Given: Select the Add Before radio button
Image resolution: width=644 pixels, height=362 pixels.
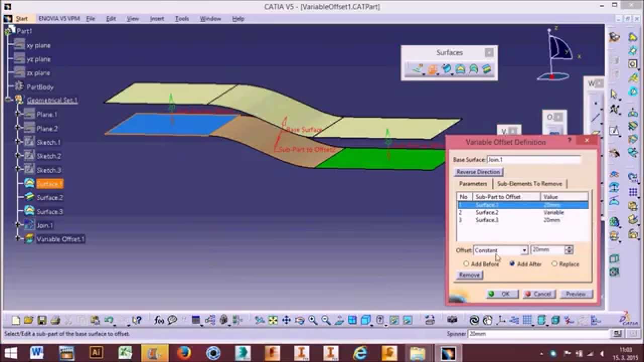Looking at the screenshot, I should tap(466, 263).
